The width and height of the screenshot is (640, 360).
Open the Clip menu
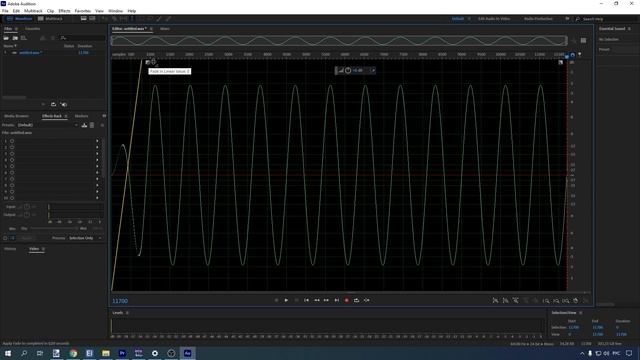[x=50, y=11]
